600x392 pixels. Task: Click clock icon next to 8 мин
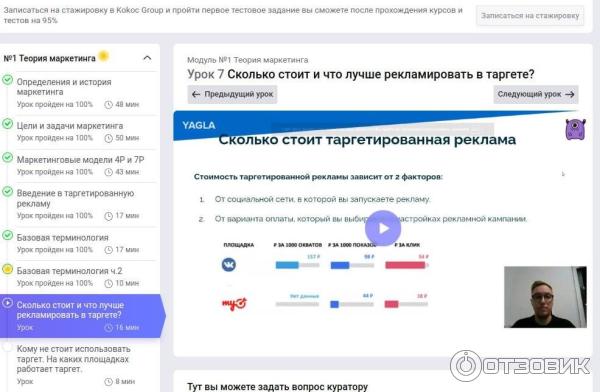pos(108,382)
